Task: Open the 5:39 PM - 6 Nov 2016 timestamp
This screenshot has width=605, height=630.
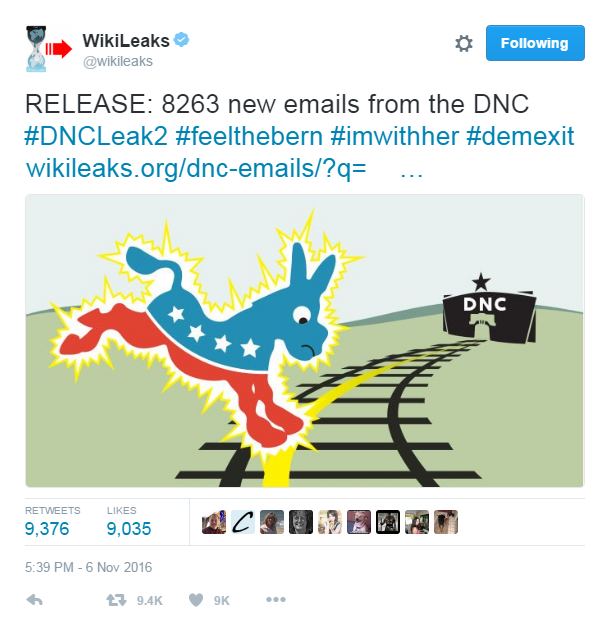Action: tap(88, 567)
